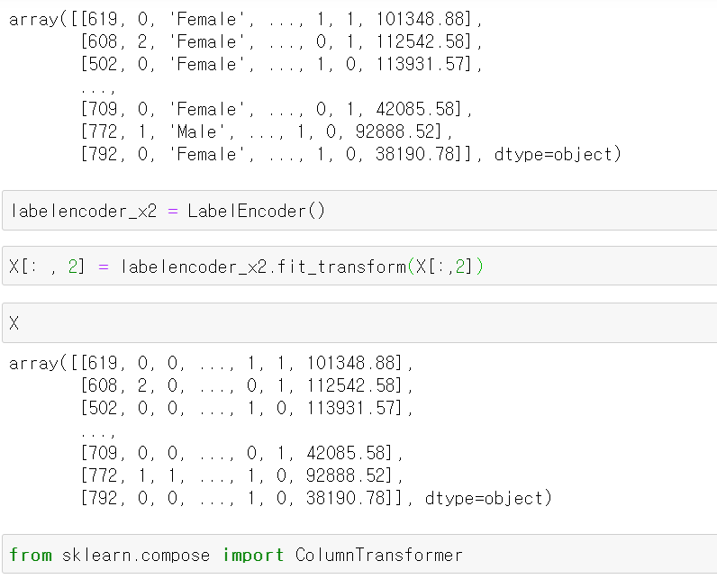Click 'dtype=object' in second output
Screen dimensions: 717x588
[484, 498]
